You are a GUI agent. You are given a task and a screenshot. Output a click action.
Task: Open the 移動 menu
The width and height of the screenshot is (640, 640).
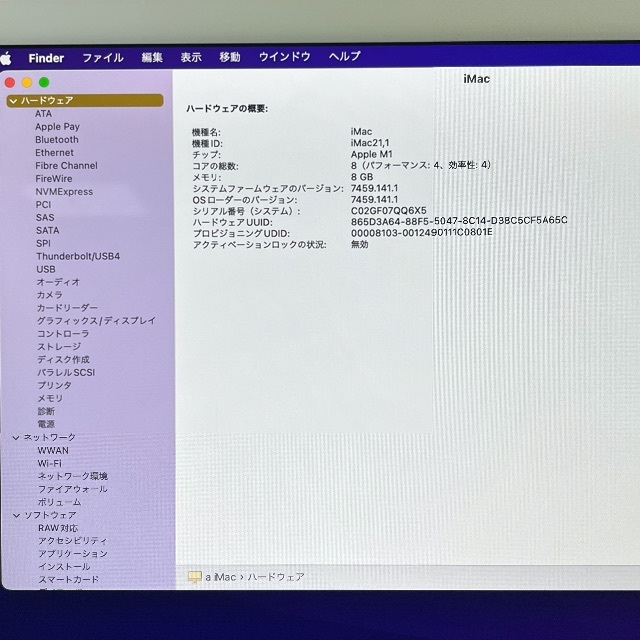pyautogui.click(x=230, y=57)
